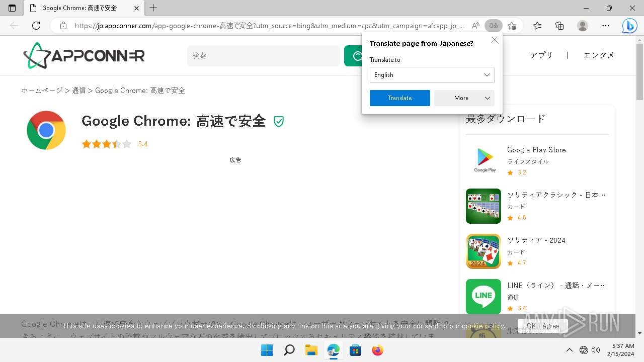Viewport: 644px width, 362px height.
Task: Click the translate icon in address bar
Action: tap(494, 26)
